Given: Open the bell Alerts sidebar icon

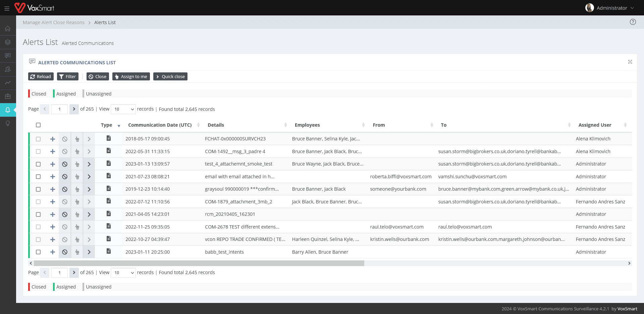Looking at the screenshot, I should pyautogui.click(x=8, y=110).
